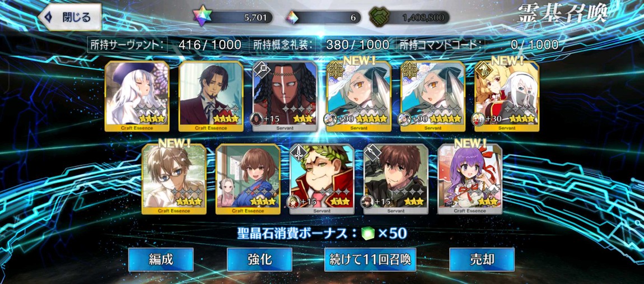Tap 続けて11回召喚 to summon again
Viewport: 644px width, 284px height.
point(370,259)
